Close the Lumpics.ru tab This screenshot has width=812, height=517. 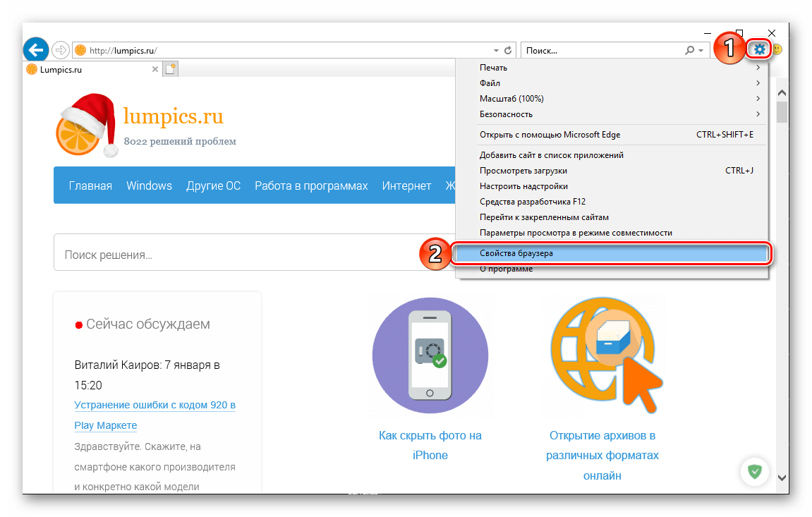click(x=155, y=69)
